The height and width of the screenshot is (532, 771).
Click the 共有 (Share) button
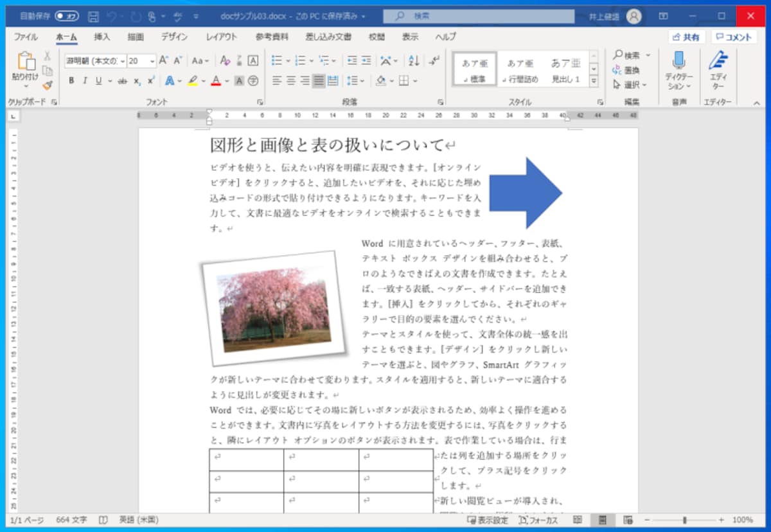click(x=687, y=37)
